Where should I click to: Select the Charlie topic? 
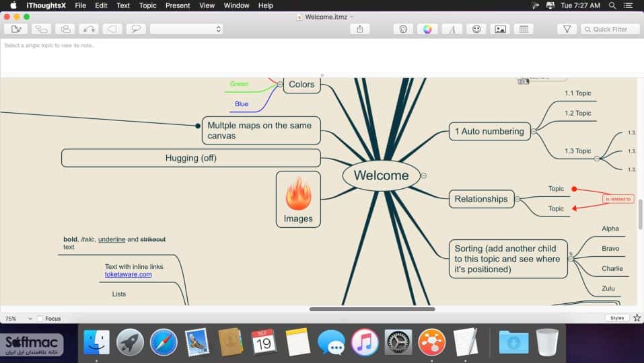612,269
